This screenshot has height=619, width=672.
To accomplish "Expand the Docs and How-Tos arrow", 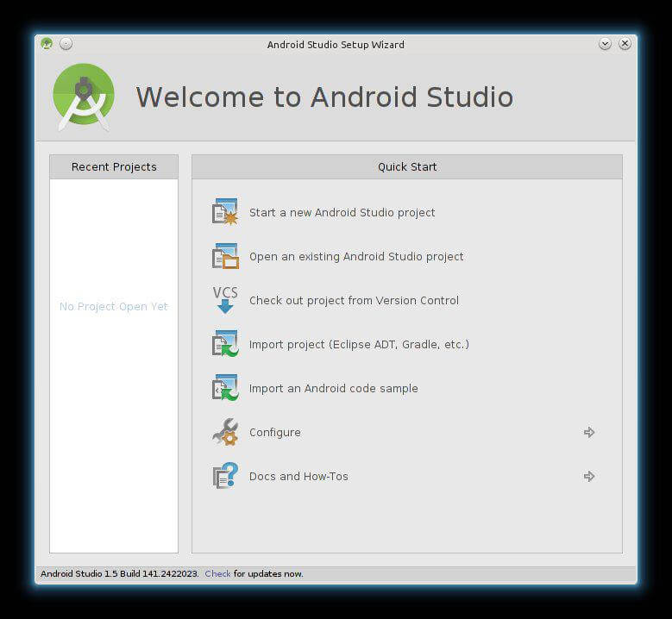I will pos(589,477).
